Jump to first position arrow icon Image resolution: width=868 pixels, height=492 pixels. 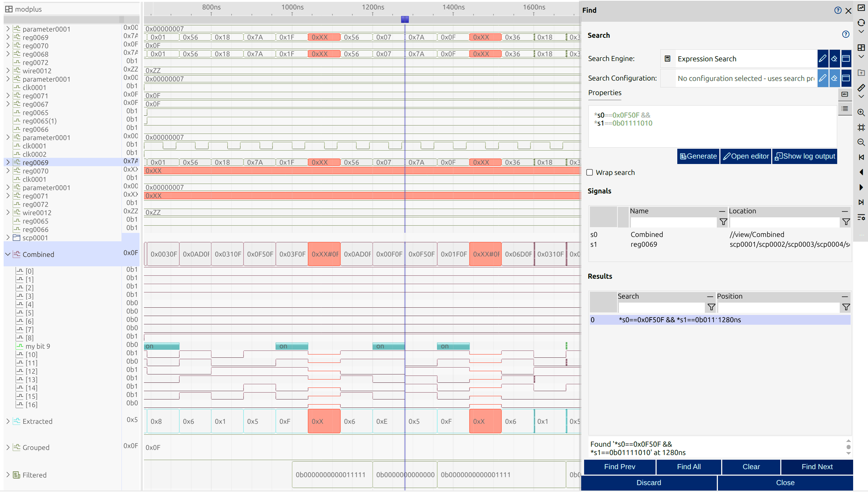click(861, 157)
